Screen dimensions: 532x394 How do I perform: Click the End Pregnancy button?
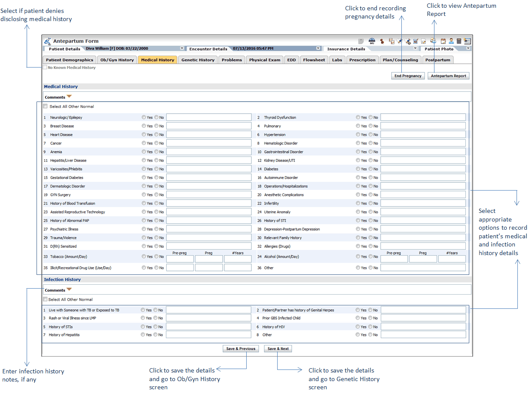(x=408, y=76)
